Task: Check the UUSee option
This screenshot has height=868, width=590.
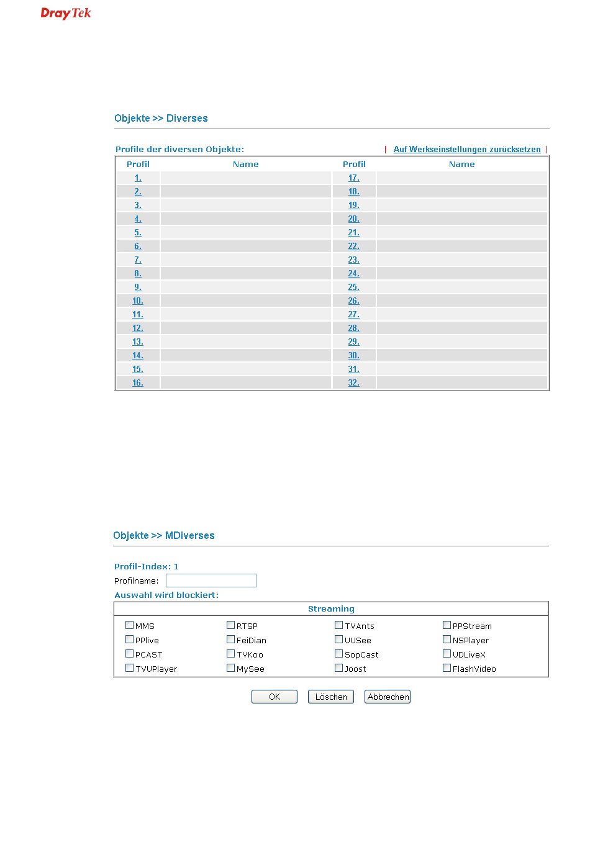Action: pyautogui.click(x=338, y=640)
